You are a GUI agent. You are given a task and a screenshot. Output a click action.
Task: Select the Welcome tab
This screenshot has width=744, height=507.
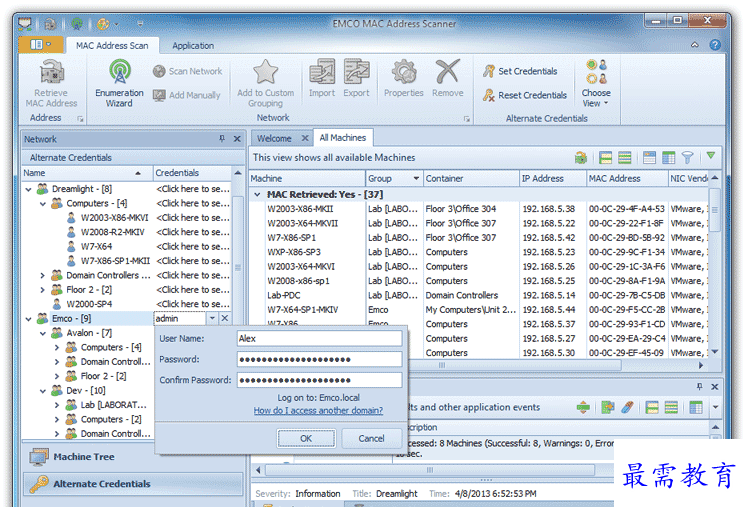point(274,138)
